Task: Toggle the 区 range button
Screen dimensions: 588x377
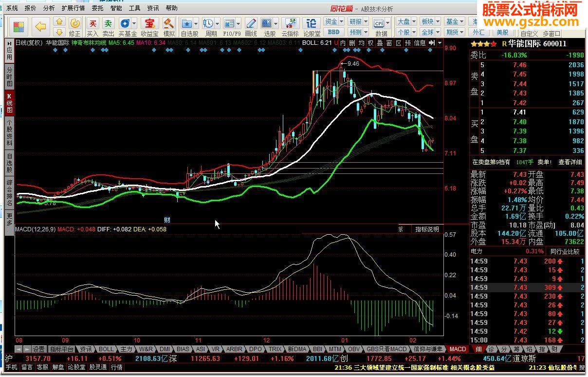Action: 399,43
